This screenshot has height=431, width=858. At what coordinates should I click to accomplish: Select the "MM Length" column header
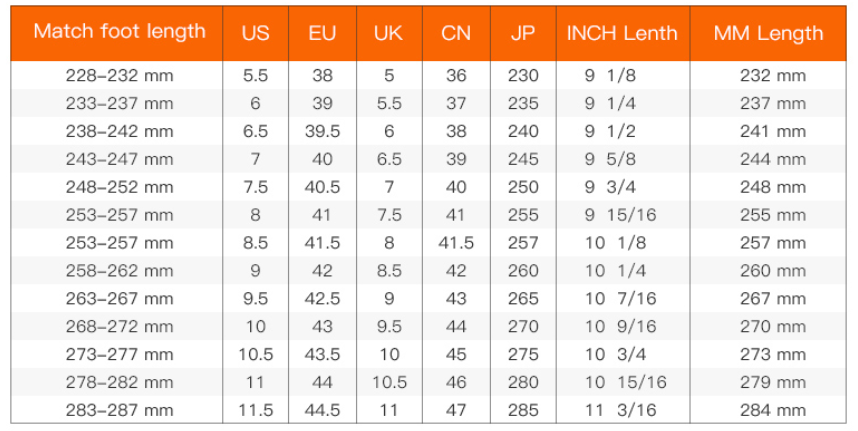point(768,33)
